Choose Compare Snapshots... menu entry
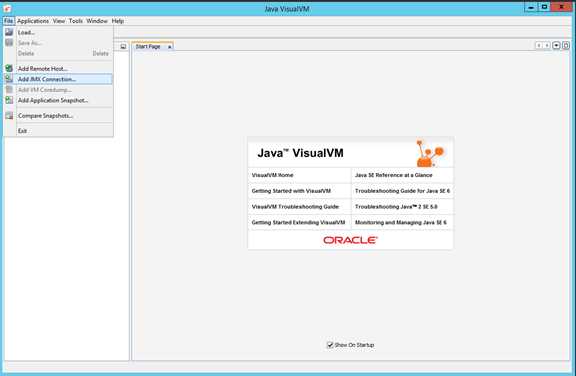The image size is (576, 376). pos(58,116)
